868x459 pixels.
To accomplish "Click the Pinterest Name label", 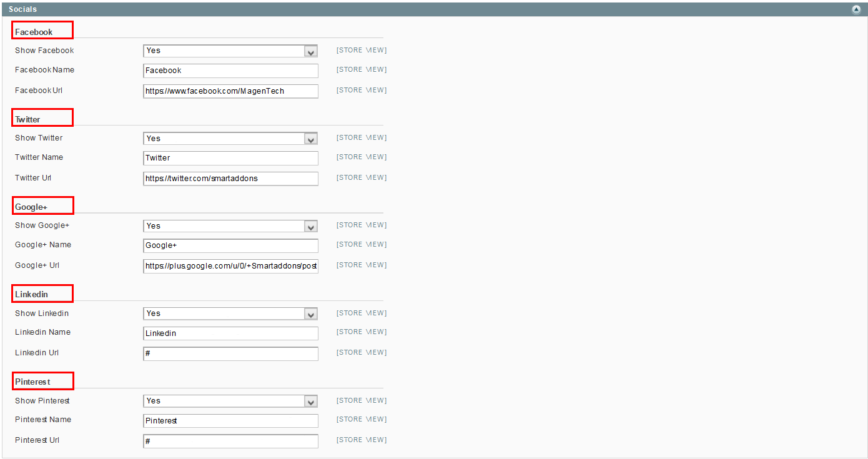I will [43, 420].
